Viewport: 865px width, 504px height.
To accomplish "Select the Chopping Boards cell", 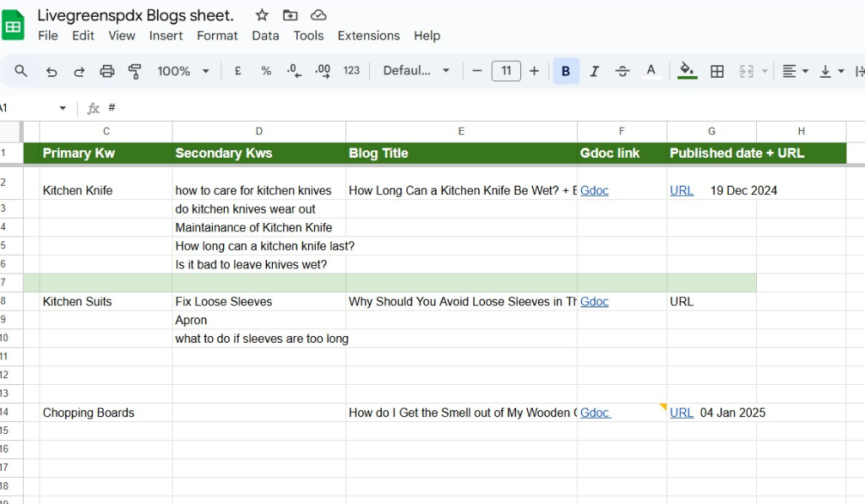I will coord(106,413).
